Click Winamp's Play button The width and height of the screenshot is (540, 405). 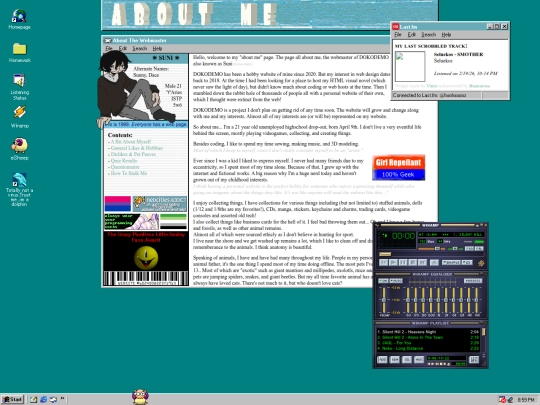393,262
